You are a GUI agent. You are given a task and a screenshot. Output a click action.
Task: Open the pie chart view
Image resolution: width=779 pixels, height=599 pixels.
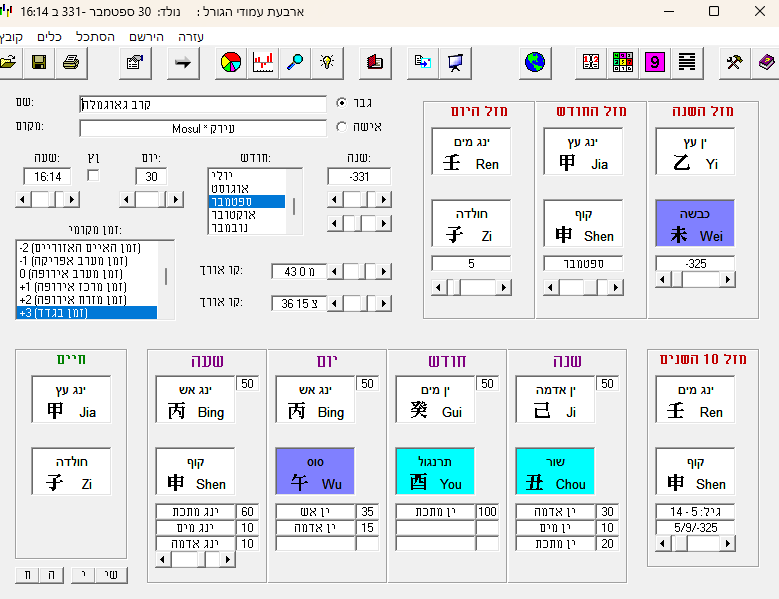(x=231, y=63)
